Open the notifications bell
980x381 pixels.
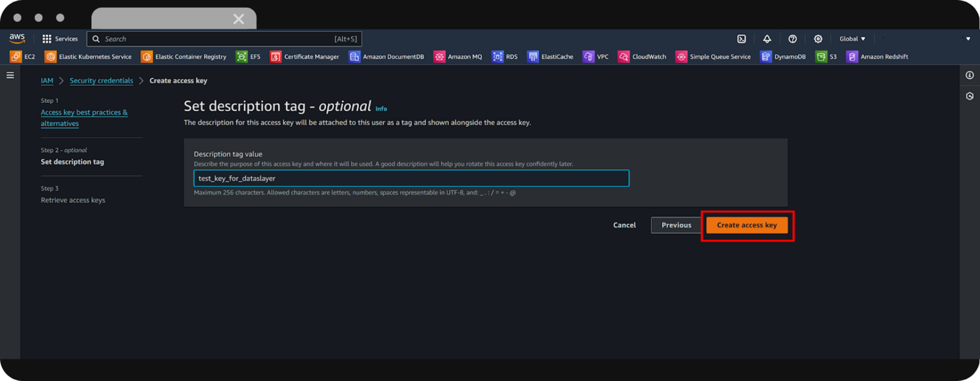(767, 39)
